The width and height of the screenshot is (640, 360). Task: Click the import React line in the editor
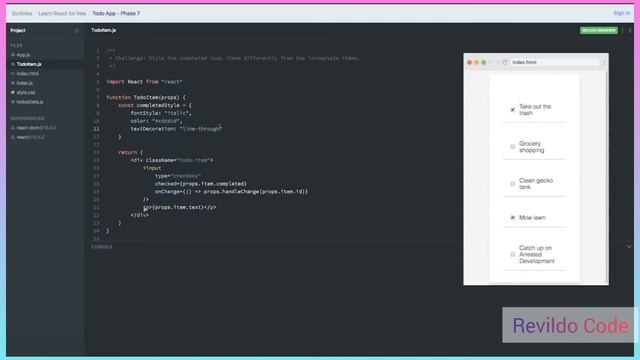tap(144, 82)
